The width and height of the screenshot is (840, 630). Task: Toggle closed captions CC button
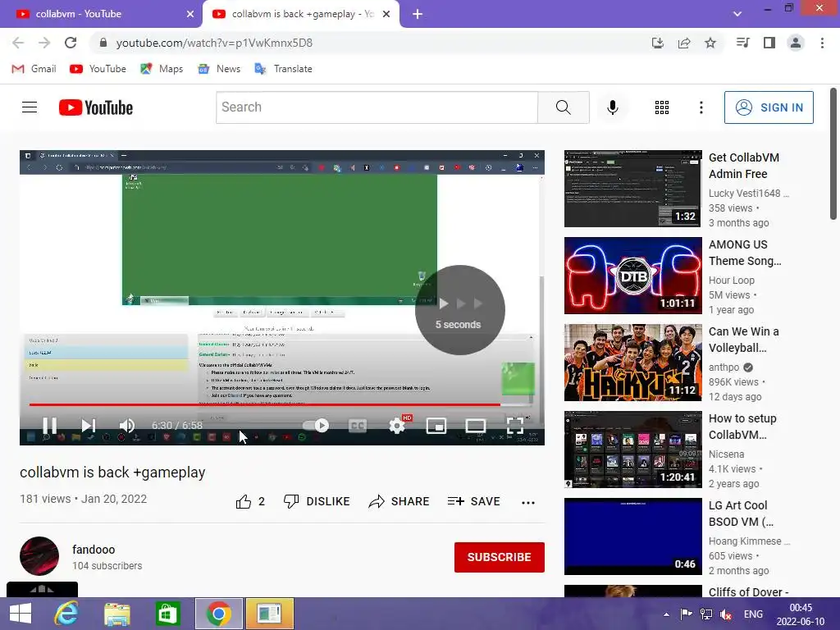[358, 426]
